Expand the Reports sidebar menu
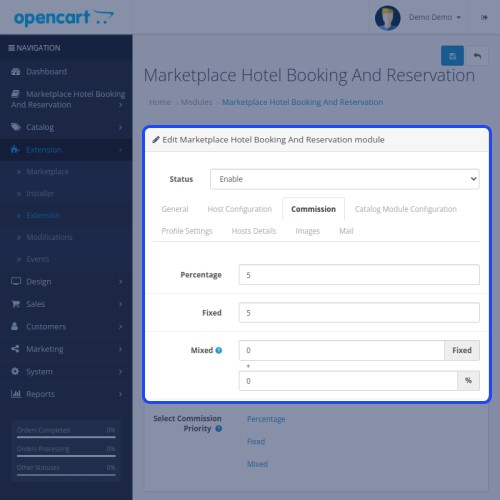The height and width of the screenshot is (500, 500). 66,394
